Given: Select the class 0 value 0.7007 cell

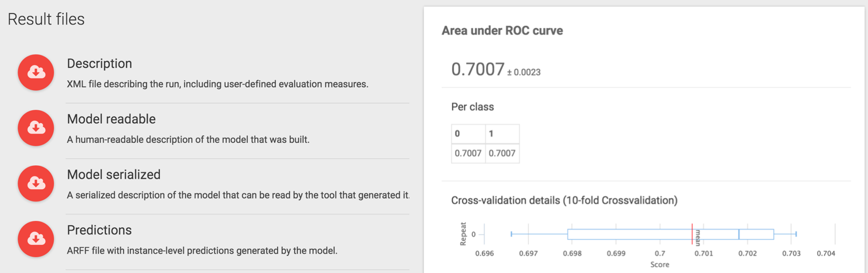Looking at the screenshot, I should [468, 153].
